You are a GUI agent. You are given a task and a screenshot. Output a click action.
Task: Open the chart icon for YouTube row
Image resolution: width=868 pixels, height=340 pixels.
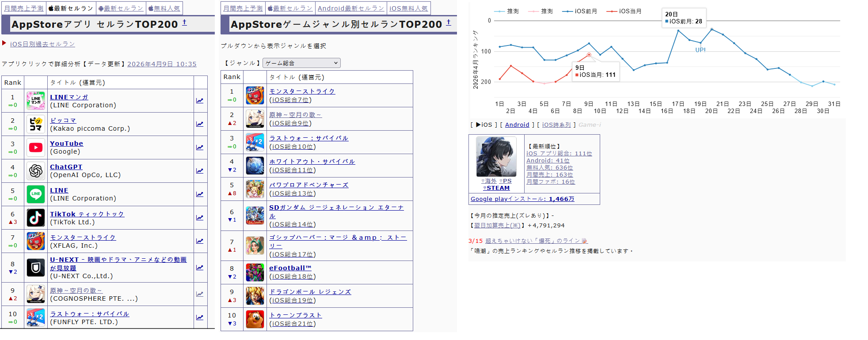pyautogui.click(x=200, y=147)
